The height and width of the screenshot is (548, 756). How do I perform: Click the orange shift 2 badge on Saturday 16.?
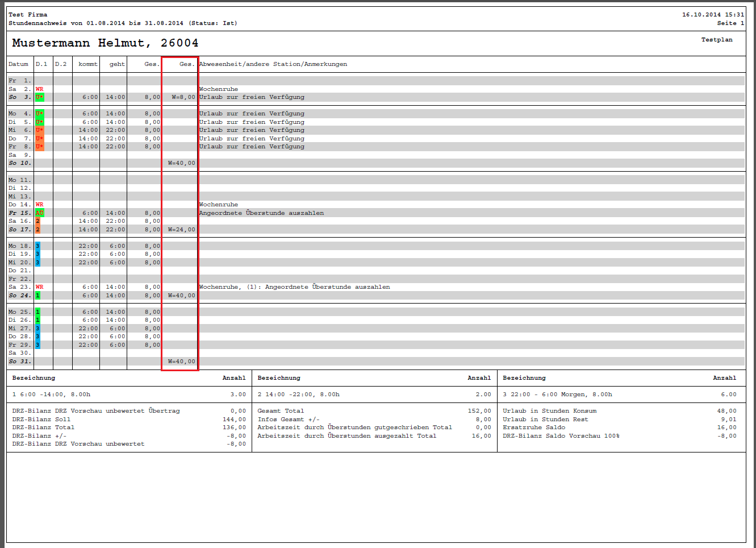[x=37, y=221]
